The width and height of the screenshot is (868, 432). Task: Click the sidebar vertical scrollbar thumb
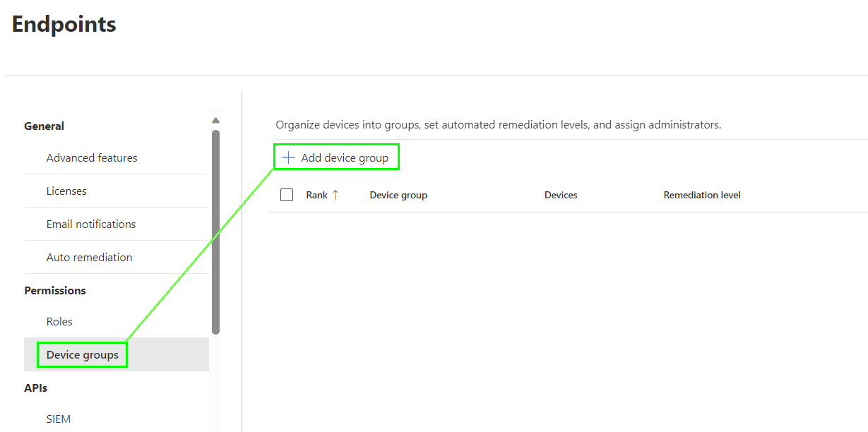point(216,232)
